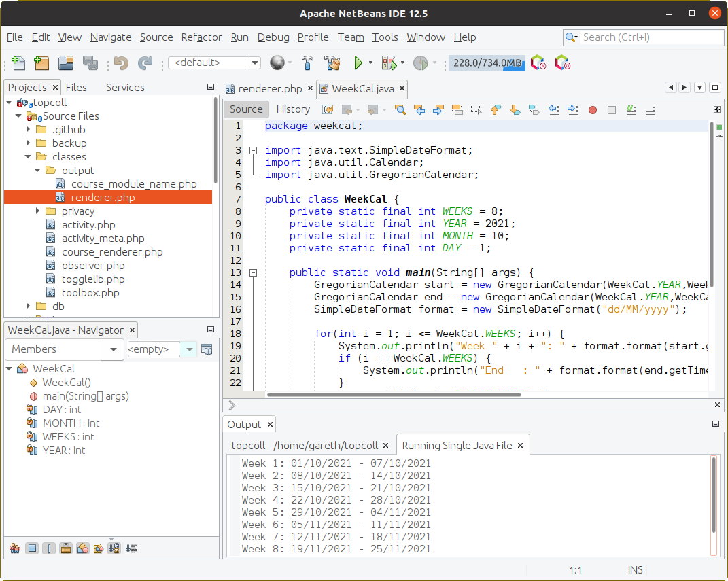Click the Comment selected lines icon
This screenshot has width=728, height=581.
[631, 109]
